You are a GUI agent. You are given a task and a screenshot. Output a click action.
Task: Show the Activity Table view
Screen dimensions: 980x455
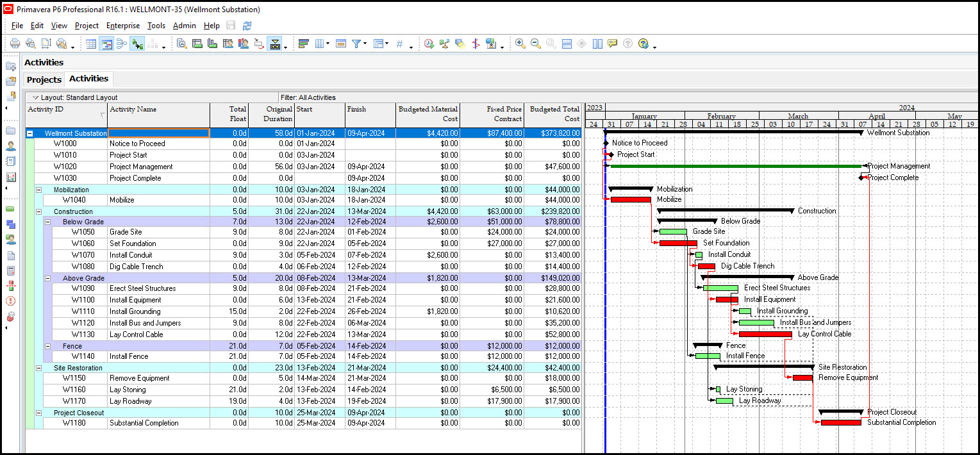[91, 44]
